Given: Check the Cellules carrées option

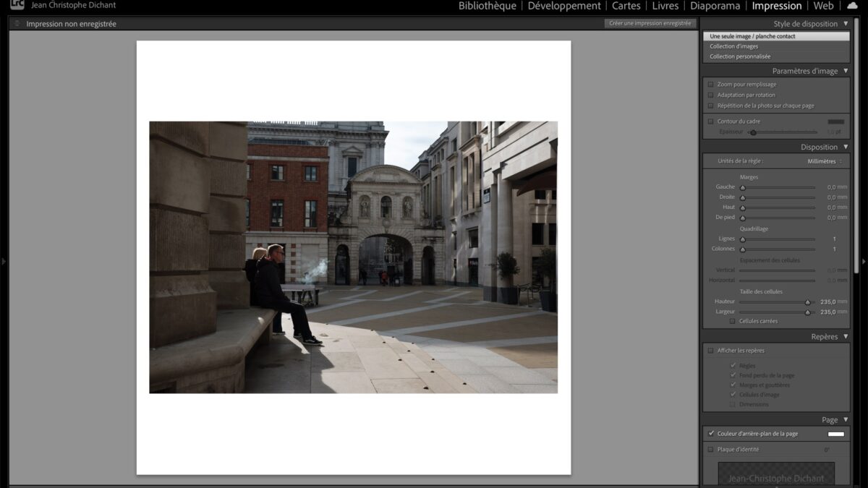Looking at the screenshot, I should (x=732, y=321).
